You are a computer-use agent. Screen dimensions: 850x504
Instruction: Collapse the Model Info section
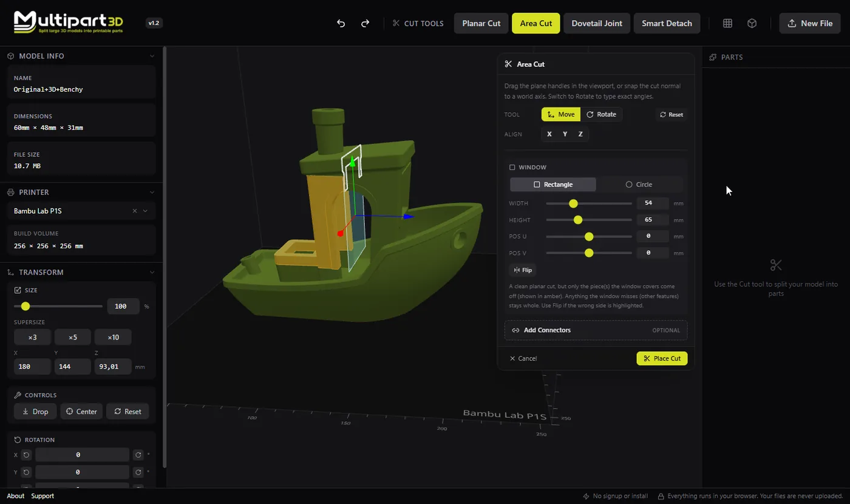[152, 56]
